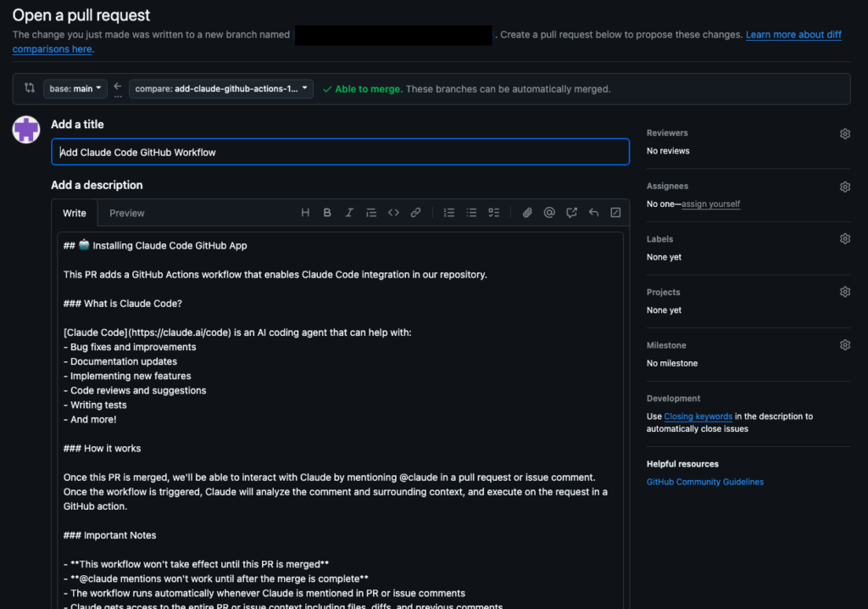868x609 pixels.
Task: Open GitHub Community Guidelines link
Action: click(704, 482)
